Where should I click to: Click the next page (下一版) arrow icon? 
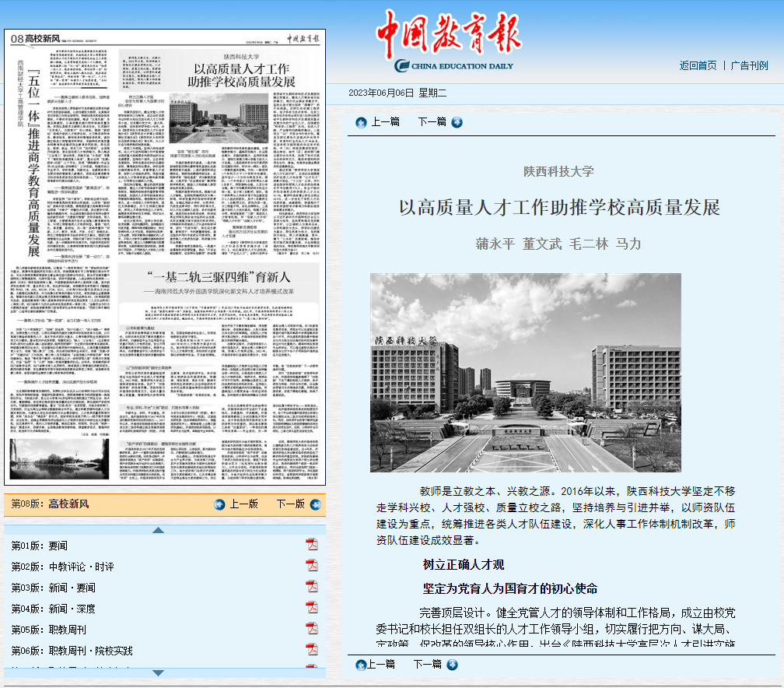pos(313,504)
